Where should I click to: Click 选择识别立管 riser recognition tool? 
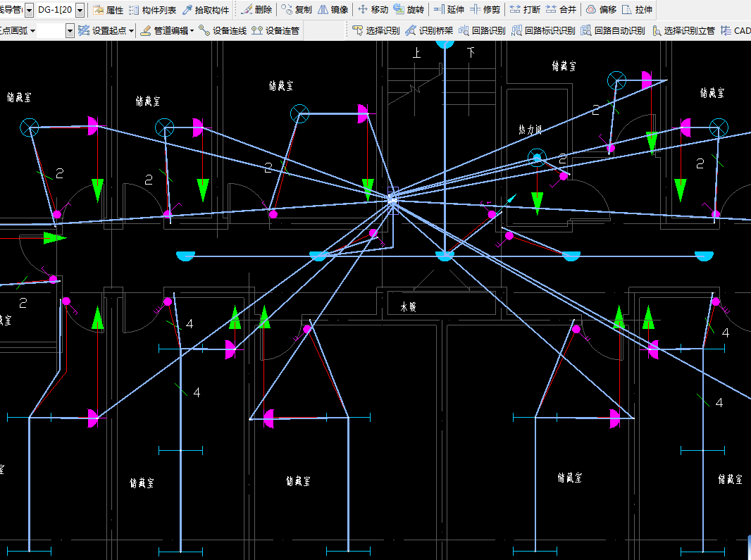click(x=683, y=31)
